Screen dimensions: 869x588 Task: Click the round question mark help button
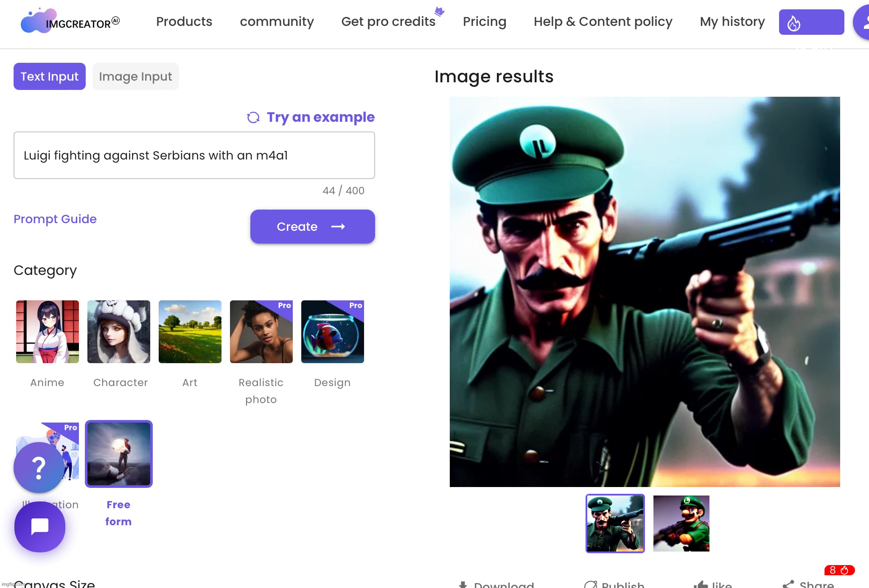pyautogui.click(x=39, y=468)
